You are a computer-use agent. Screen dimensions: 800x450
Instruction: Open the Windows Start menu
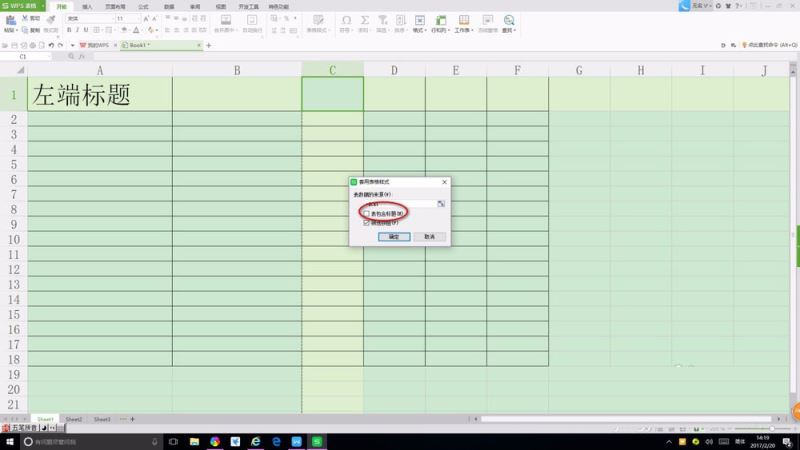point(10,442)
